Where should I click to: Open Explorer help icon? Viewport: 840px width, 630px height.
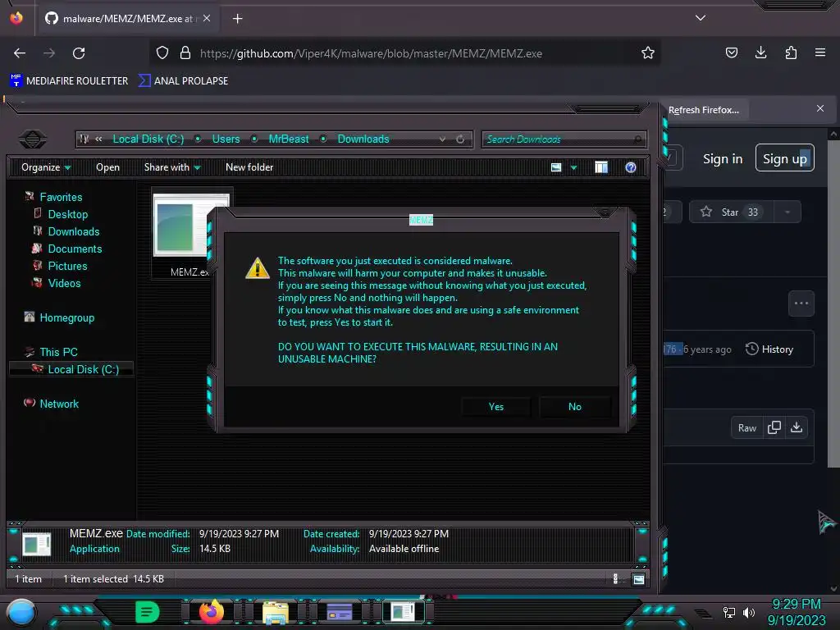click(x=631, y=167)
